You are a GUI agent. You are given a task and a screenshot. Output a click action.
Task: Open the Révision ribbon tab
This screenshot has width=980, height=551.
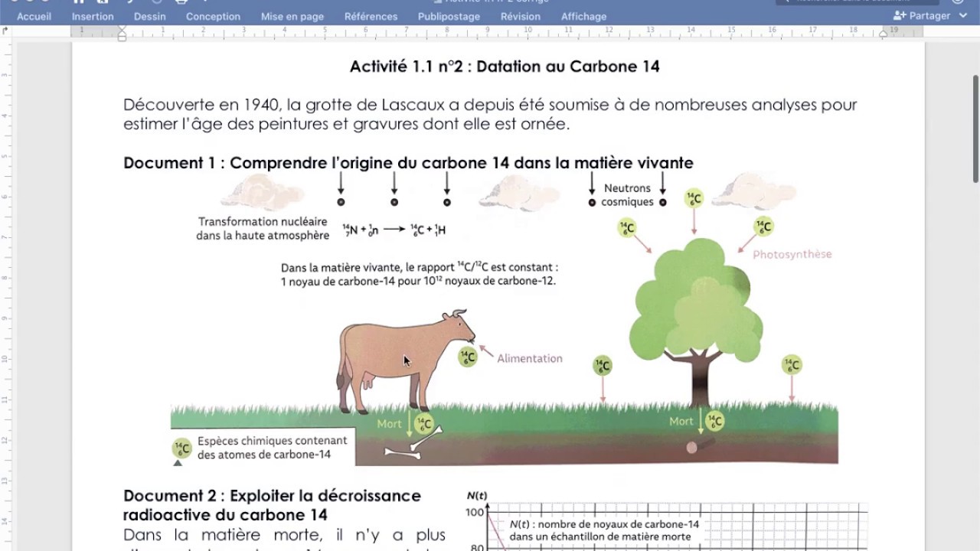click(521, 16)
